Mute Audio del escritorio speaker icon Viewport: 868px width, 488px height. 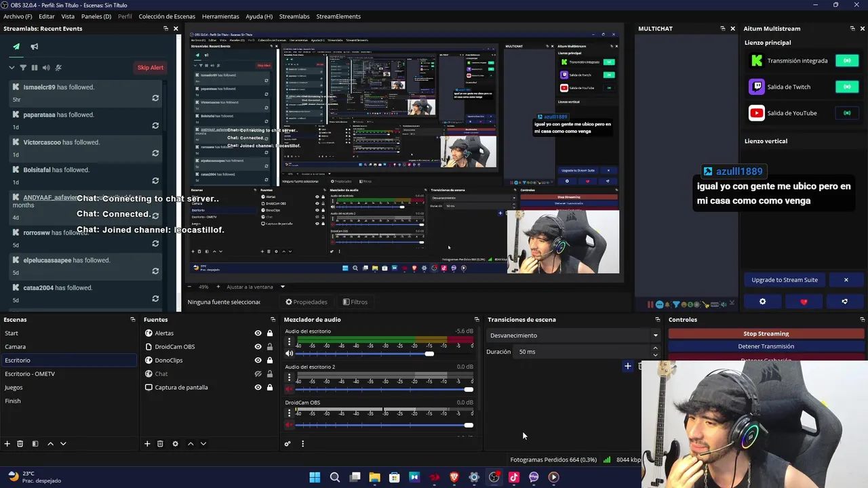coord(289,354)
